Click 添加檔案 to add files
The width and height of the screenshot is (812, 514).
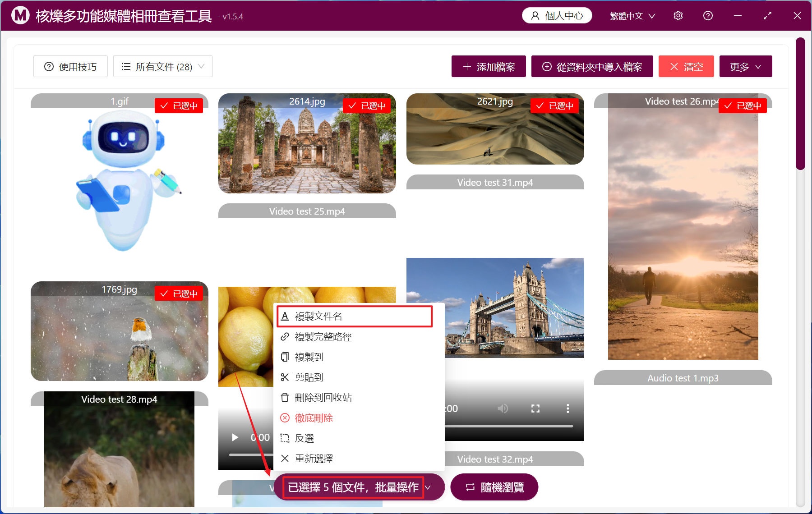pyautogui.click(x=489, y=67)
